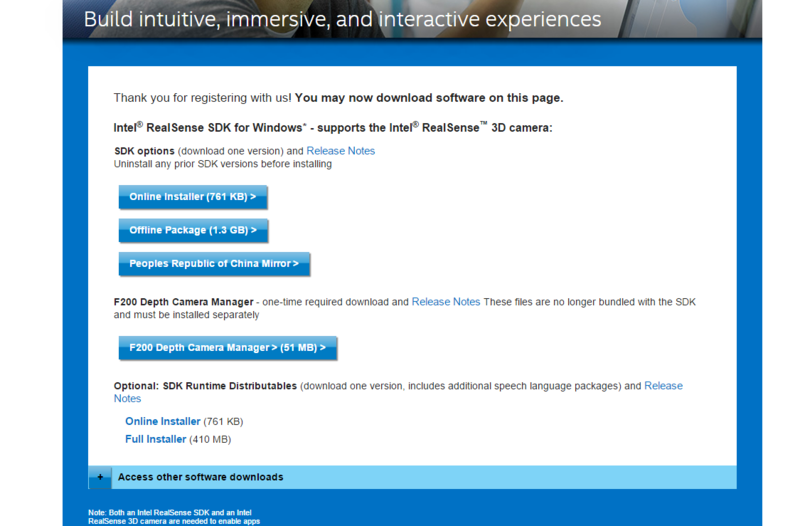Image resolution: width=800 pixels, height=526 pixels.
Task: Download the Offline Package (1.3 GB)
Action: [x=193, y=231]
